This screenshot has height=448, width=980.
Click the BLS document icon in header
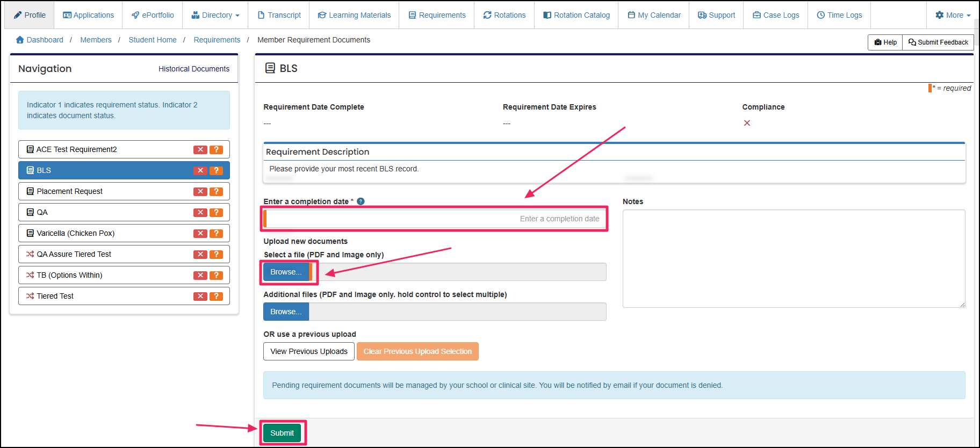270,68
